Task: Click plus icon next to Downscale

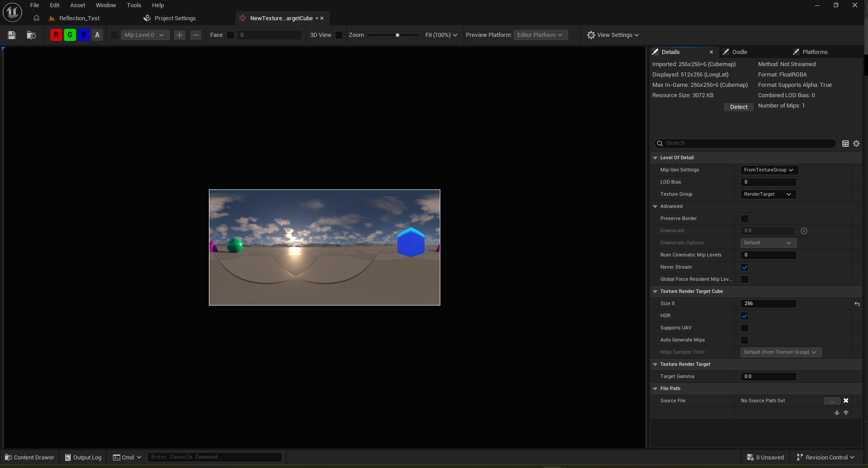Action: (x=804, y=231)
